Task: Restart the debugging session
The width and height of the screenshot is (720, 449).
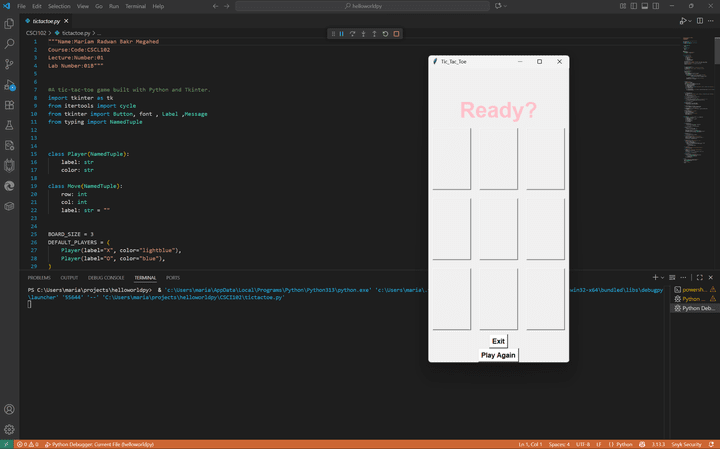Action: click(x=385, y=33)
